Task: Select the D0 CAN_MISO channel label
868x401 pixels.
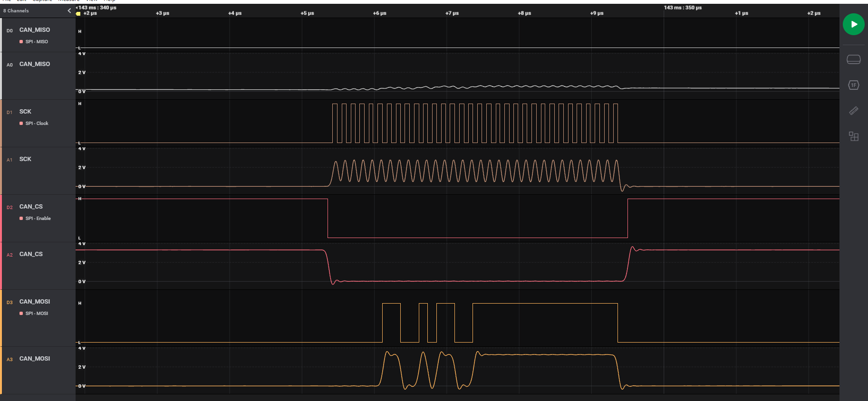Action: click(35, 30)
